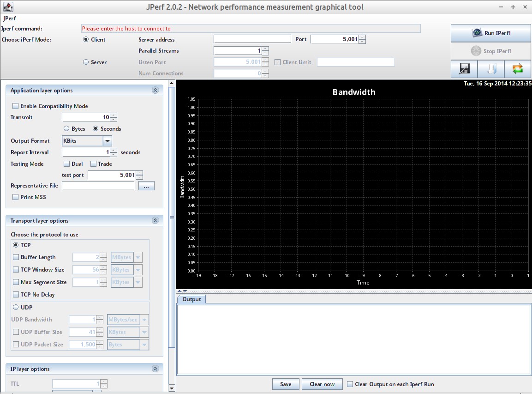The height and width of the screenshot is (394, 532).
Task: Increase test port with up arrow
Action: click(139, 173)
